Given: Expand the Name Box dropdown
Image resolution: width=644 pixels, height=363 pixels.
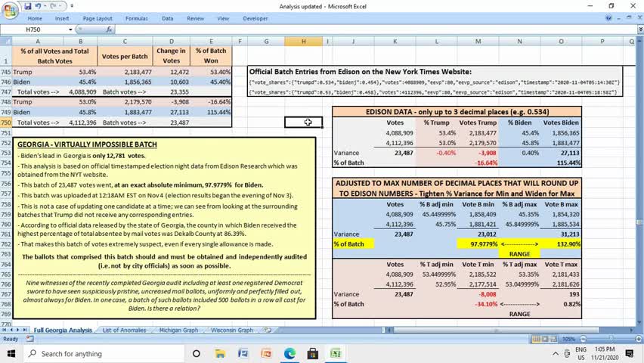Looking at the screenshot, I should (x=70, y=29).
